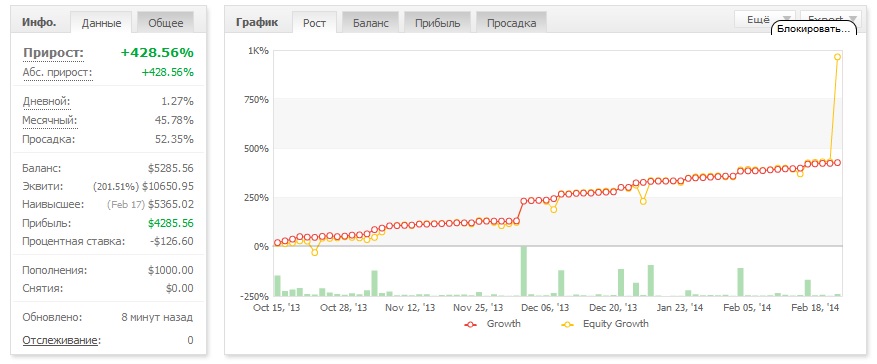The image size is (877, 364).
Task: Switch chart to Баланс tab
Action: coord(370,23)
